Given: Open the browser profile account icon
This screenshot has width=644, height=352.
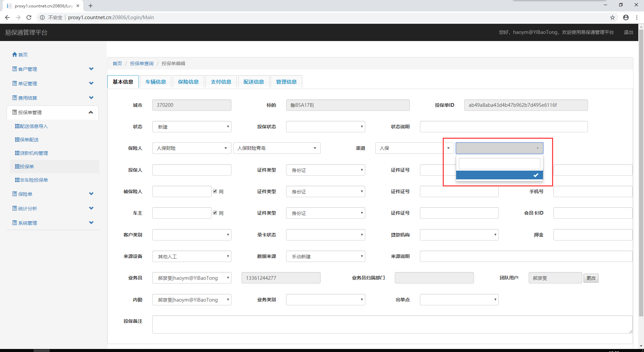Looking at the screenshot, I should tap(626, 17).
